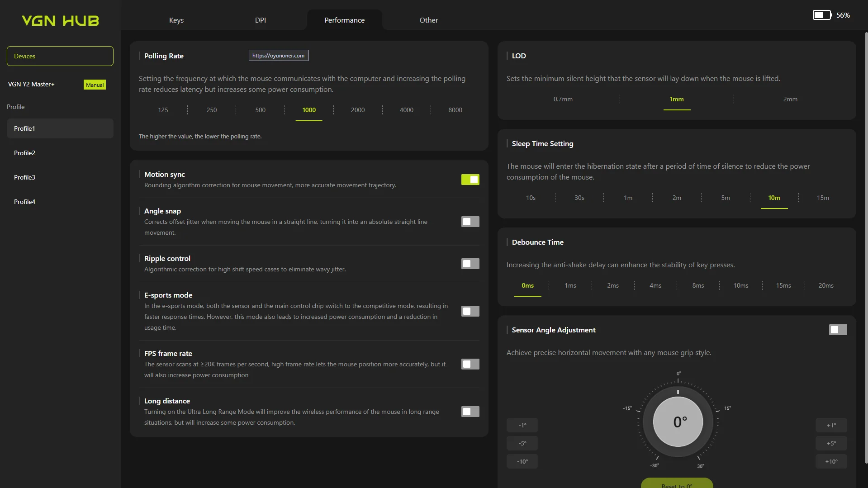The image size is (868, 488).
Task: Set polling rate to 125
Action: [163, 110]
